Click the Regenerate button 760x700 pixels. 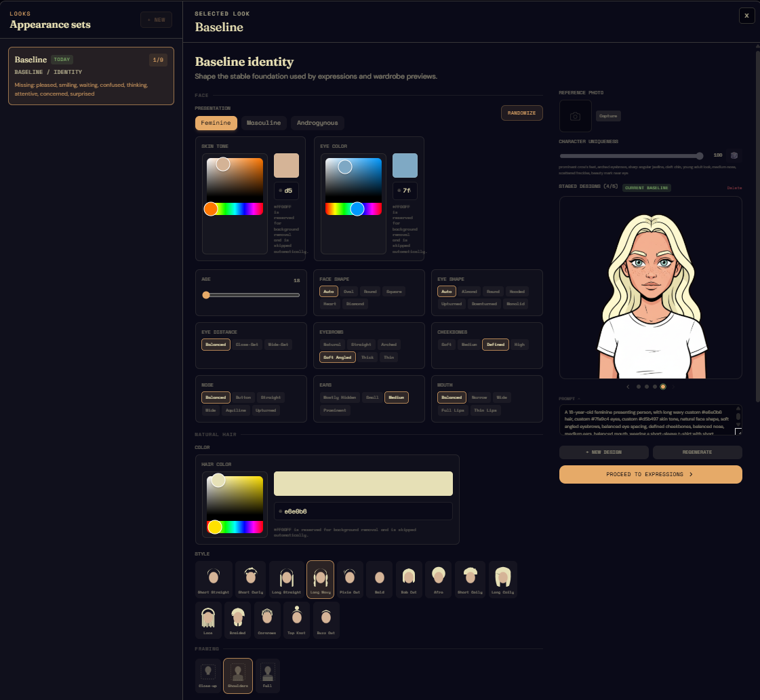tap(697, 452)
